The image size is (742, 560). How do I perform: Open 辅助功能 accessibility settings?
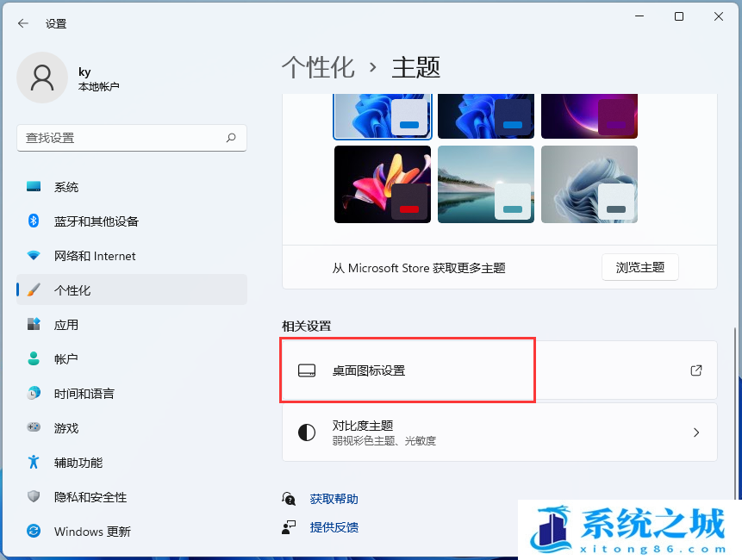coord(78,463)
